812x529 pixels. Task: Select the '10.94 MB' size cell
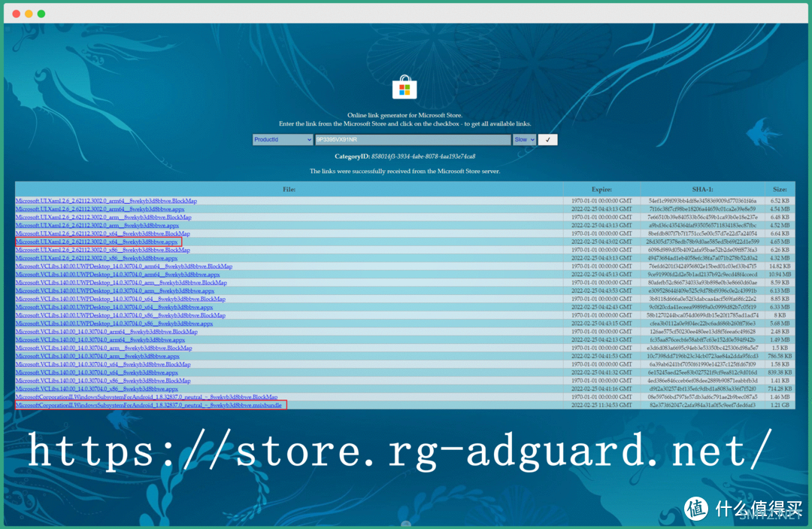pyautogui.click(x=780, y=274)
